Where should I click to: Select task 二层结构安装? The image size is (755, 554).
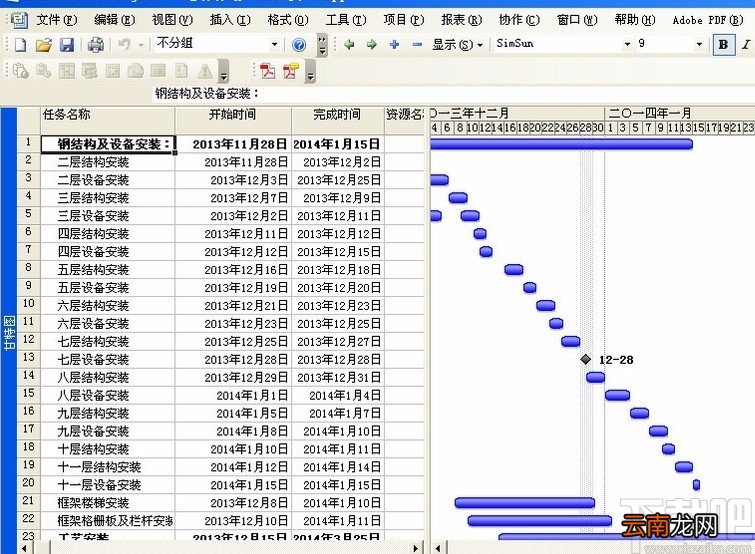[107, 162]
